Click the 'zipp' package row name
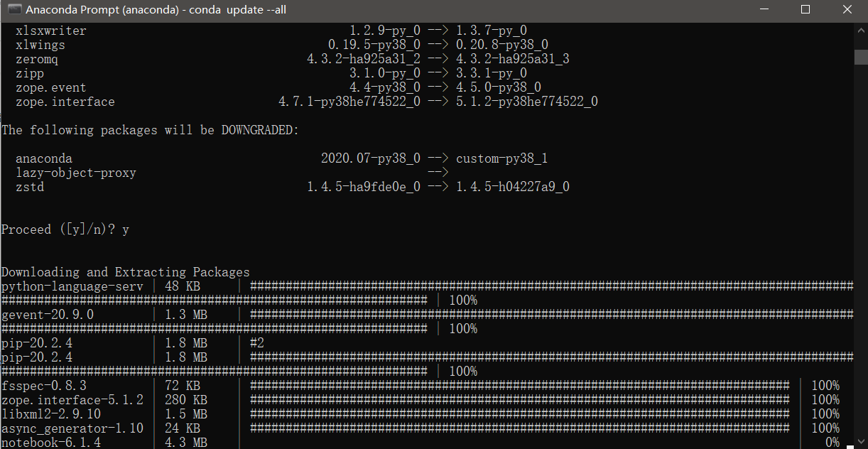Screen dimensions: 868x449 coord(30,74)
